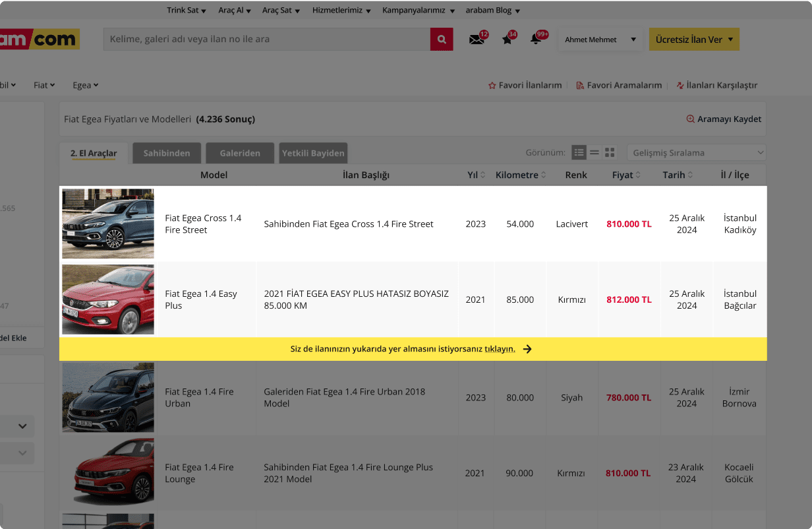The width and height of the screenshot is (812, 529).
Task: Focus the keyword search input field
Action: 267,40
